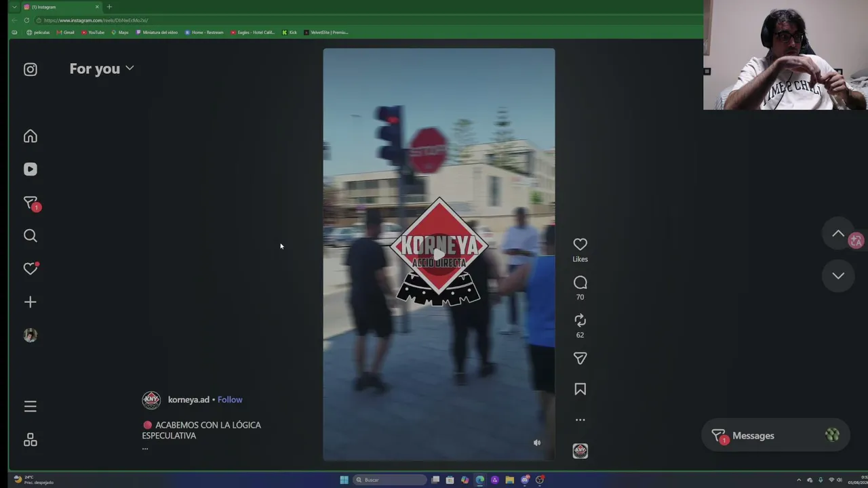Open comments on the reel
The image size is (868, 488).
point(580,283)
